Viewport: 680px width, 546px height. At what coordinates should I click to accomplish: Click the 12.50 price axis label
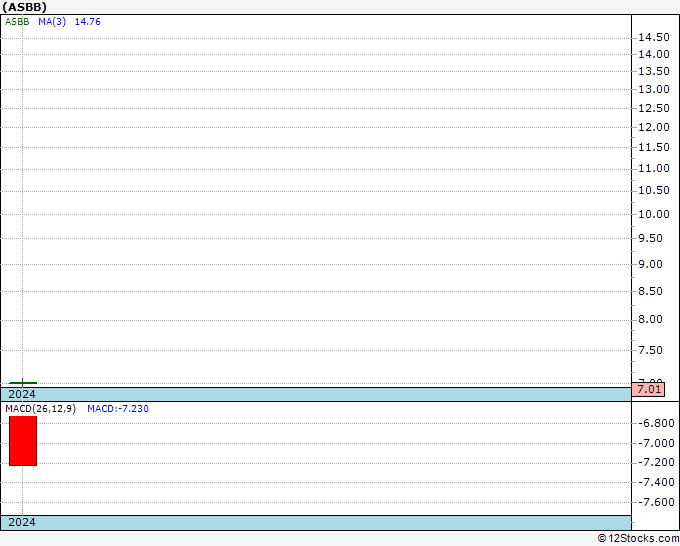(x=654, y=108)
